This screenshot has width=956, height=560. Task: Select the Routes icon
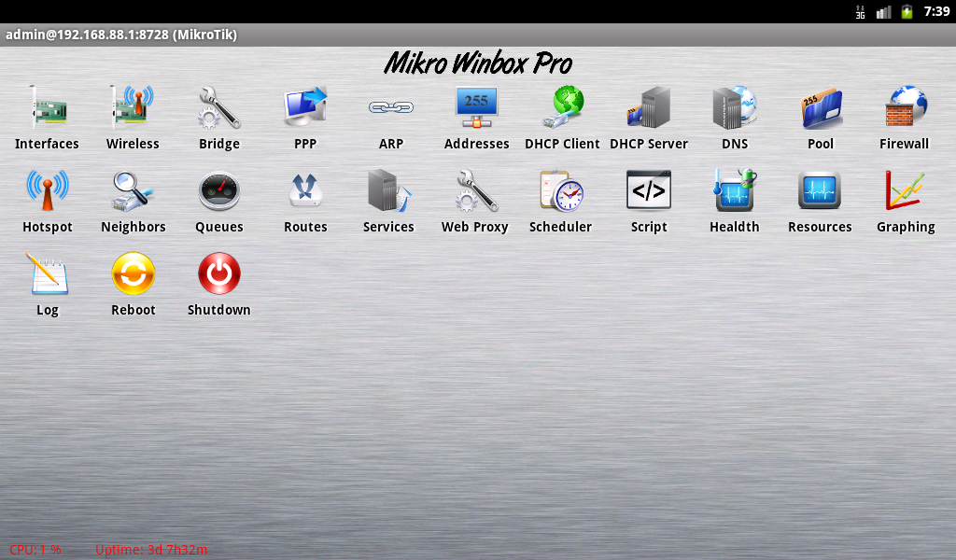tap(305, 190)
